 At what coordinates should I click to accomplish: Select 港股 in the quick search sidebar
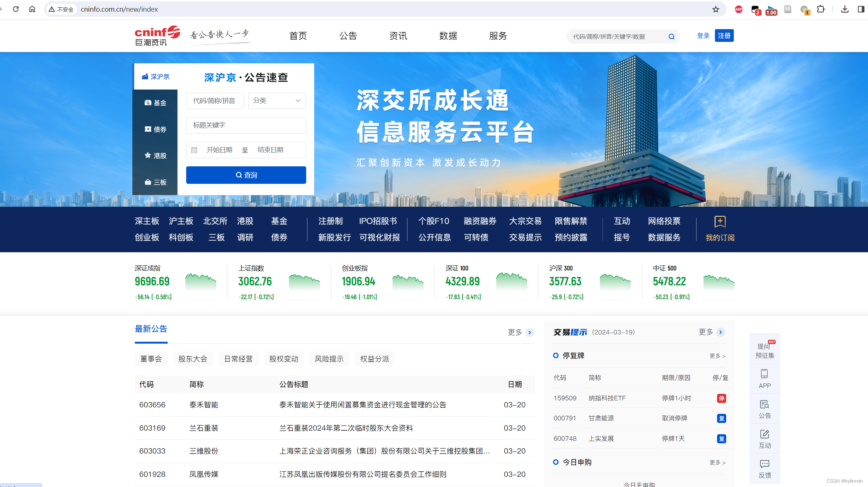[155, 156]
